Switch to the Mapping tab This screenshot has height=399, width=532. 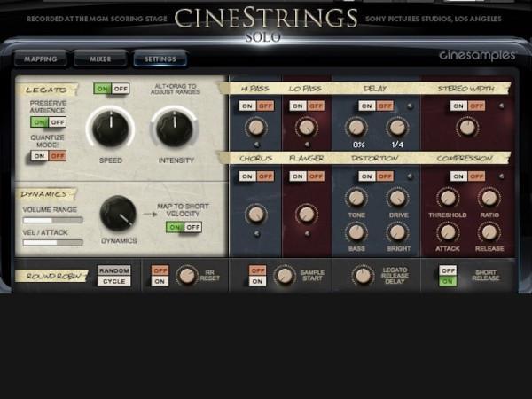click(x=41, y=59)
